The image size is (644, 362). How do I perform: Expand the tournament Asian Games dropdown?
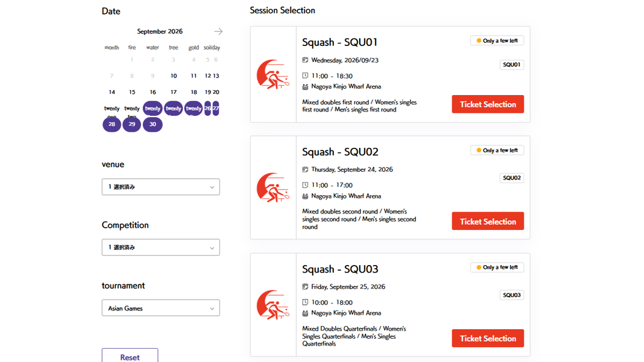pos(160,308)
